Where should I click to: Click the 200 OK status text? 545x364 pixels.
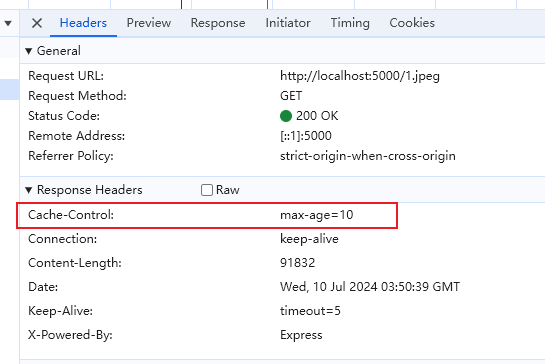(x=317, y=116)
